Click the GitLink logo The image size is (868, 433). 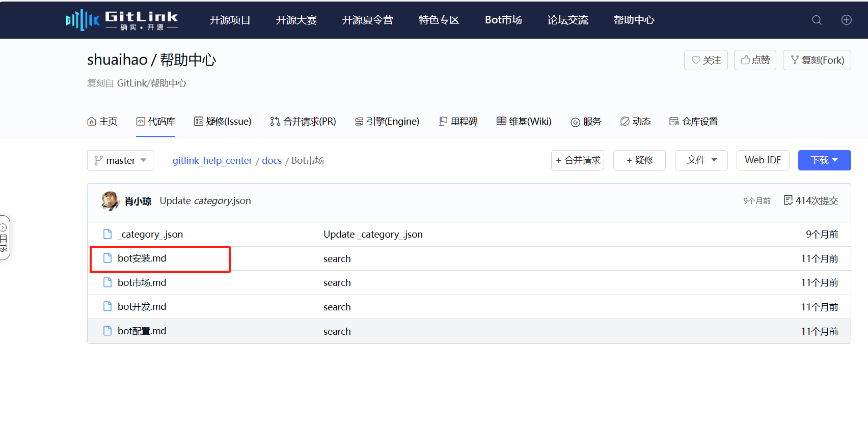pos(122,20)
